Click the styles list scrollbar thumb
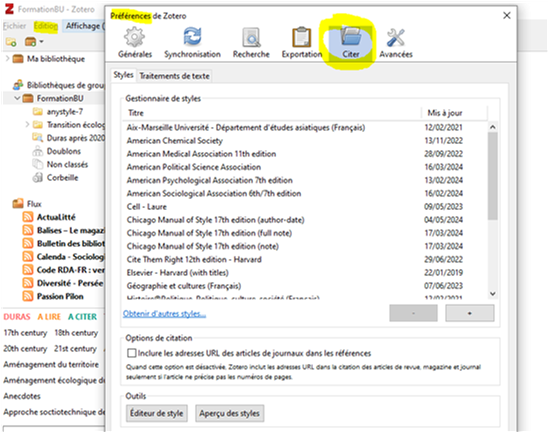 pos(493,176)
